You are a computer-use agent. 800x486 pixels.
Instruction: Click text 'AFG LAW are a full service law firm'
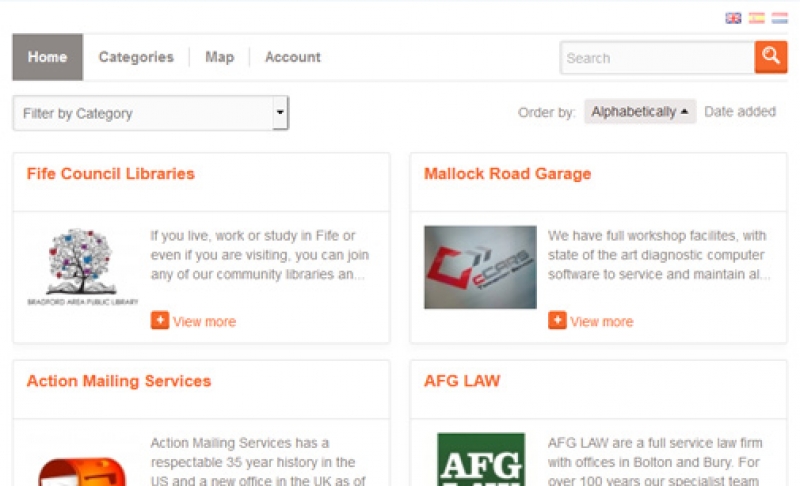point(655,443)
